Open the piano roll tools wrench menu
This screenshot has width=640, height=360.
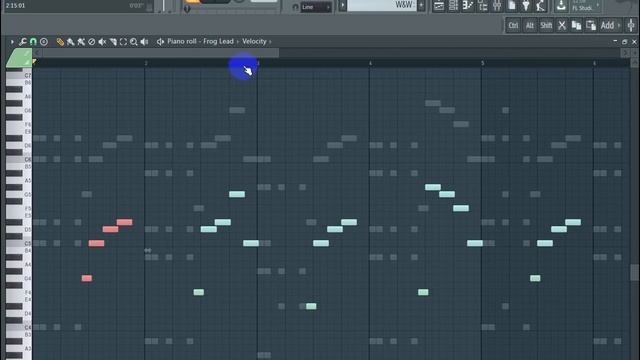23,42
